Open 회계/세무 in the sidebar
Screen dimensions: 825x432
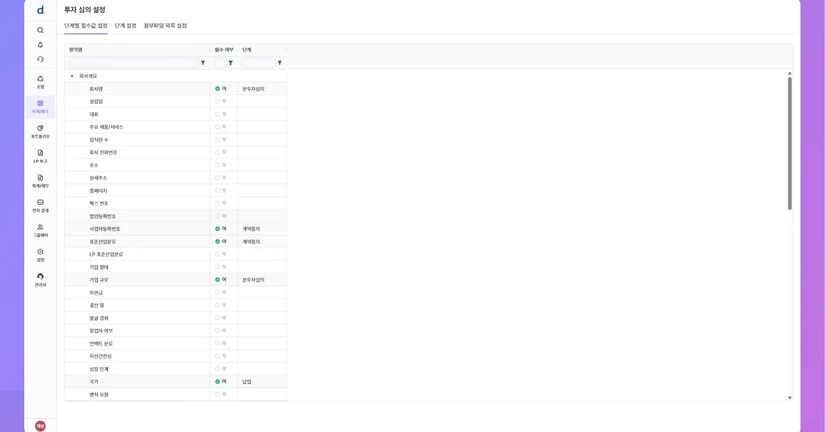[40, 181]
